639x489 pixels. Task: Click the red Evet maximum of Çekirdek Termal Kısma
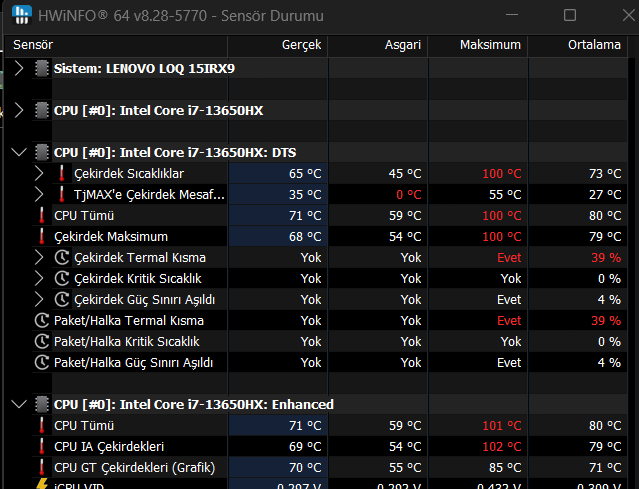click(x=509, y=258)
